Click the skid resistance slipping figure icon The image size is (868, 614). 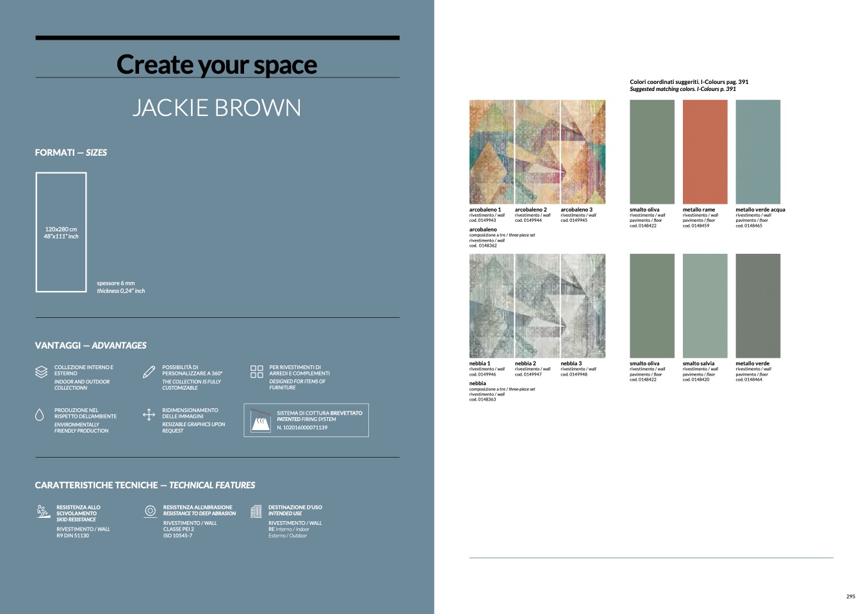click(43, 511)
